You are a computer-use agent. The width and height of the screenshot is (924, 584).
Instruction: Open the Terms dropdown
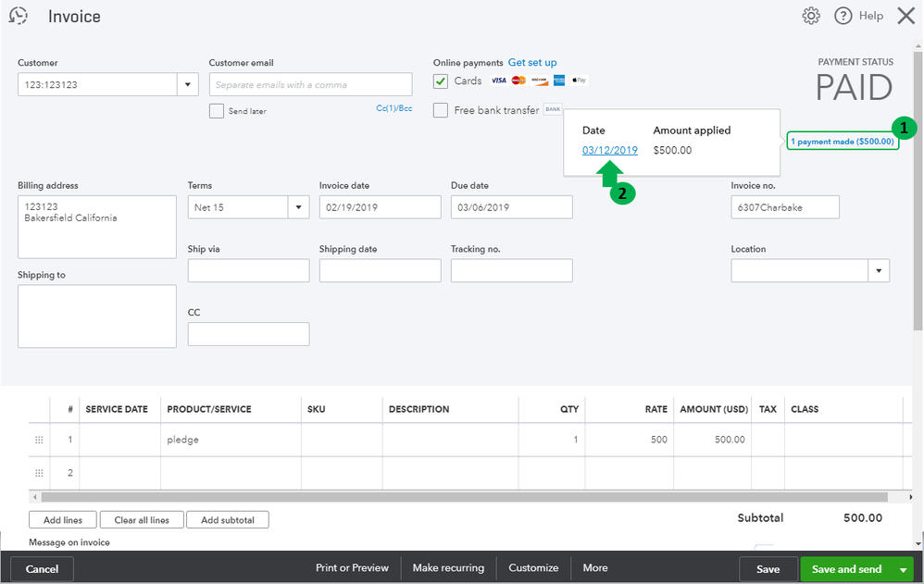coord(298,207)
